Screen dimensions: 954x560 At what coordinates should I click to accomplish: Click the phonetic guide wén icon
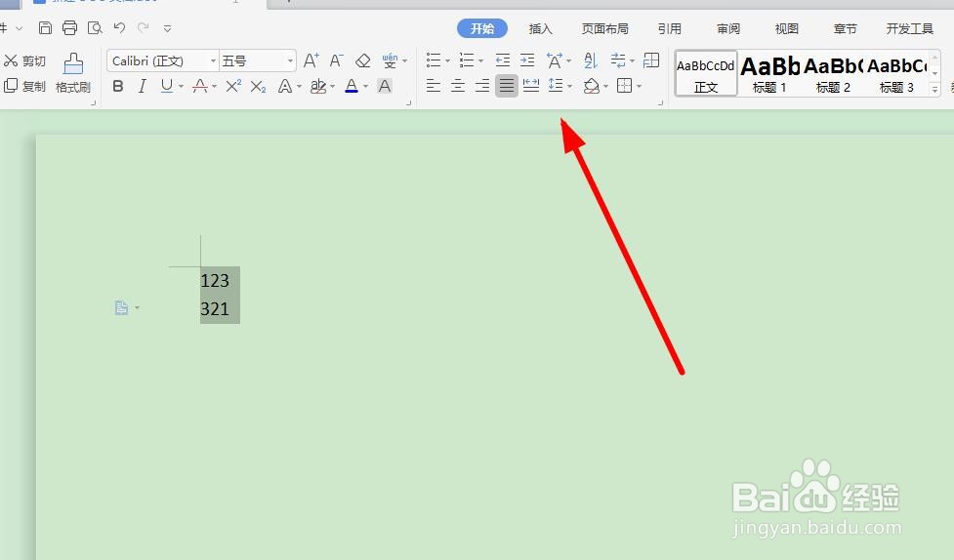pos(390,60)
